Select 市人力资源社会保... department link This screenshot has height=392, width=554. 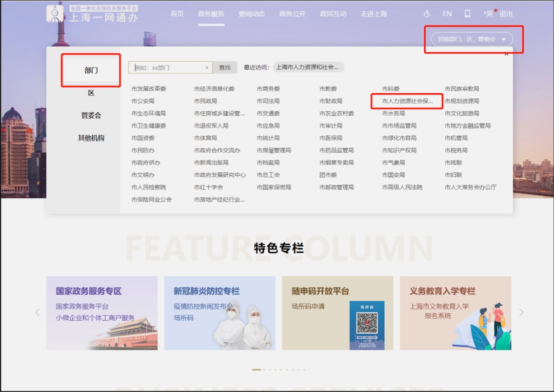point(407,101)
